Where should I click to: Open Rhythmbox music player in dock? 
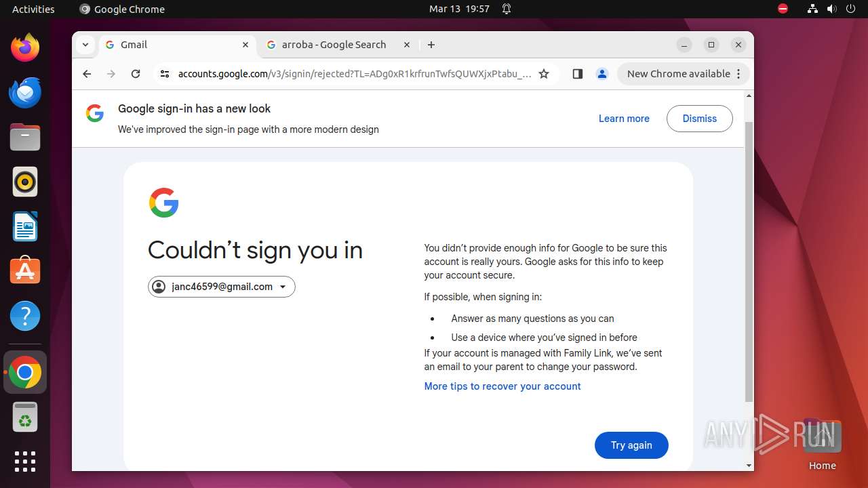pyautogui.click(x=25, y=182)
